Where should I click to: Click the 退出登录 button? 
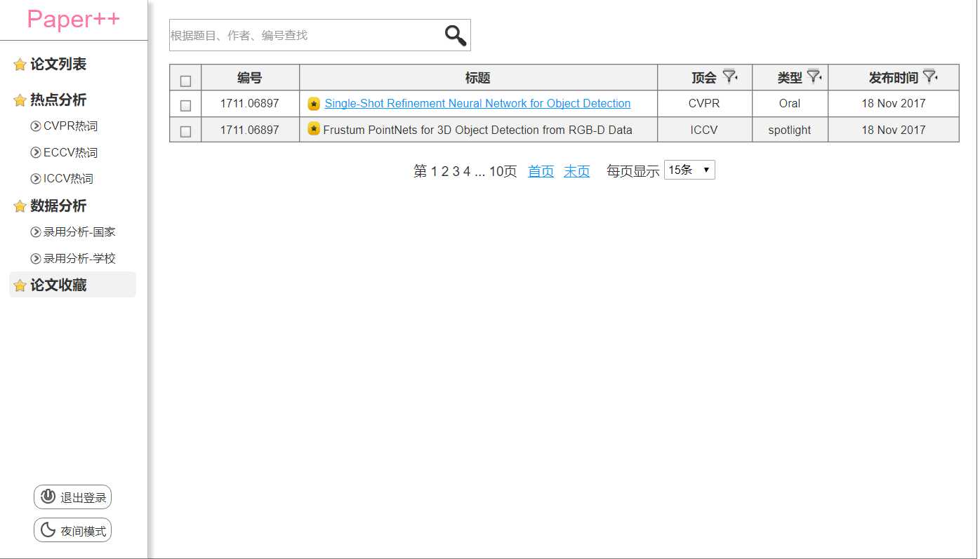[72, 497]
